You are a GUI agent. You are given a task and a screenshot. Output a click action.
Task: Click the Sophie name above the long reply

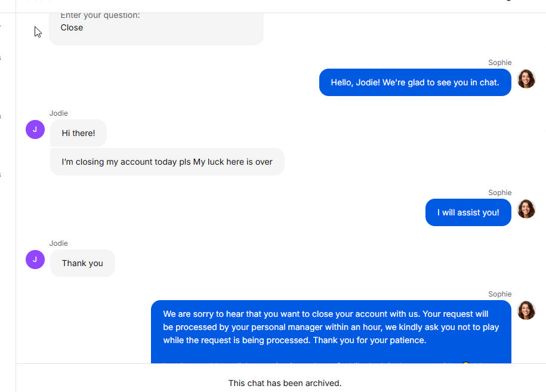pyautogui.click(x=499, y=294)
